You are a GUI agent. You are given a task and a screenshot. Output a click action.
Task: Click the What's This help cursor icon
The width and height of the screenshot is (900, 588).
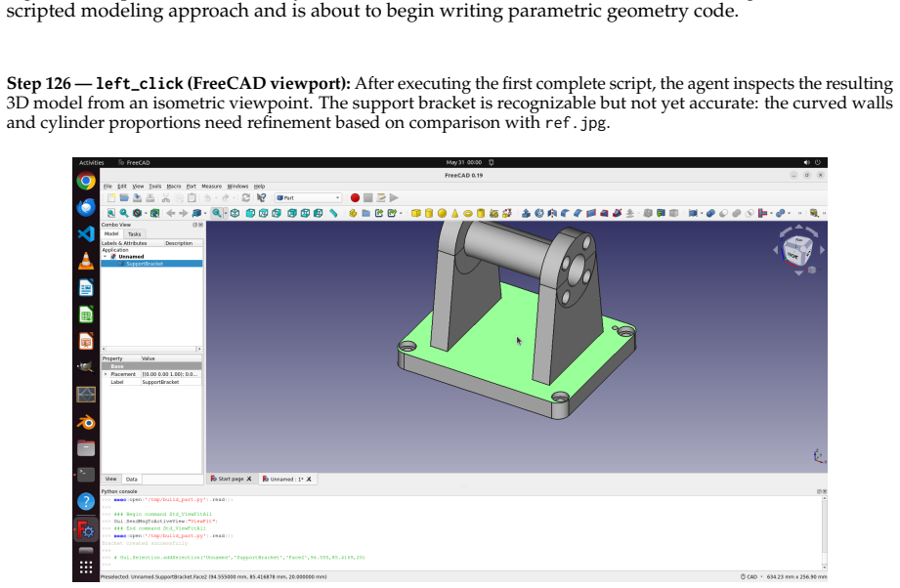click(x=261, y=198)
